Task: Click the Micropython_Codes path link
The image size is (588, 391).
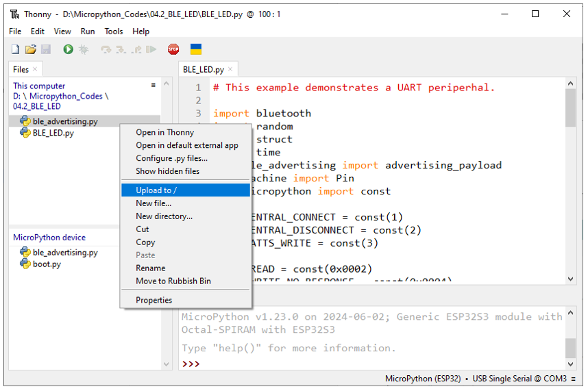Action: (66, 97)
